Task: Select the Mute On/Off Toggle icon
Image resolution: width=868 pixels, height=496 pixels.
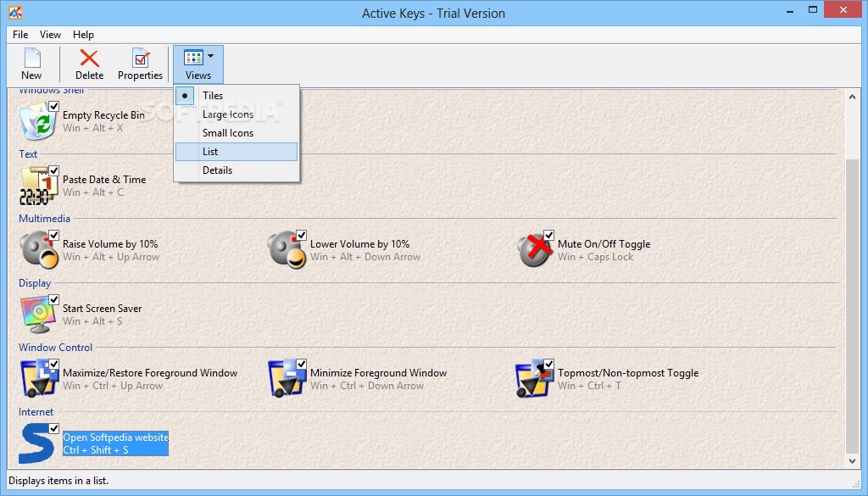Action: [534, 249]
